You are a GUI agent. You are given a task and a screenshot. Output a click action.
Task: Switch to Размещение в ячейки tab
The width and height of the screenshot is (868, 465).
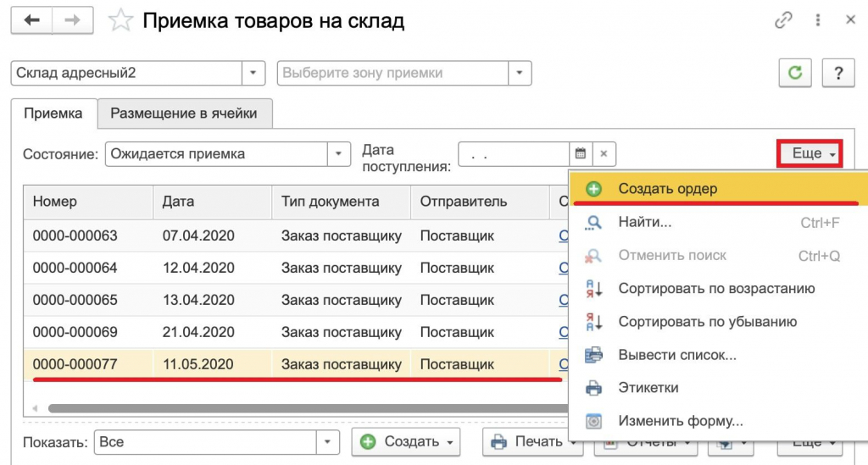[x=184, y=113]
